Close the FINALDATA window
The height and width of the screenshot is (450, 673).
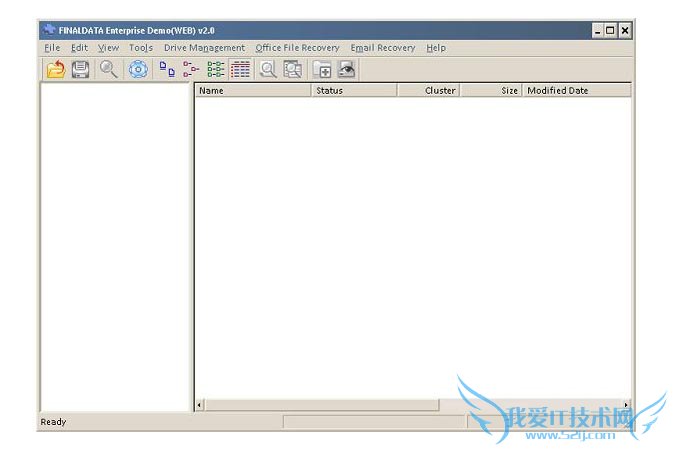tap(625, 30)
